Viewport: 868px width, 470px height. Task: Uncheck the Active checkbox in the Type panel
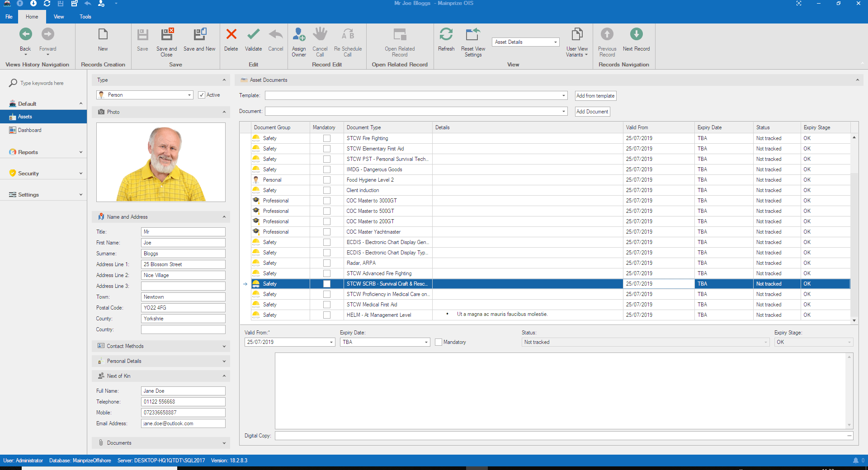coord(202,95)
